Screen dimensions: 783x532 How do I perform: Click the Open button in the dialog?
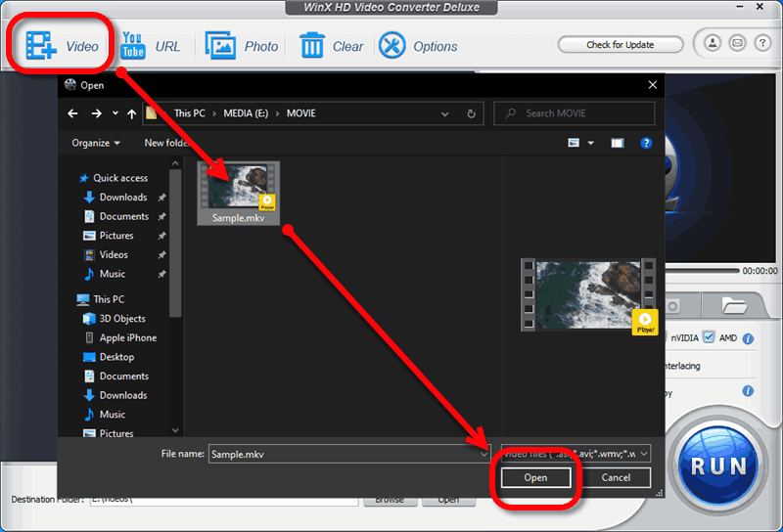[x=535, y=477]
